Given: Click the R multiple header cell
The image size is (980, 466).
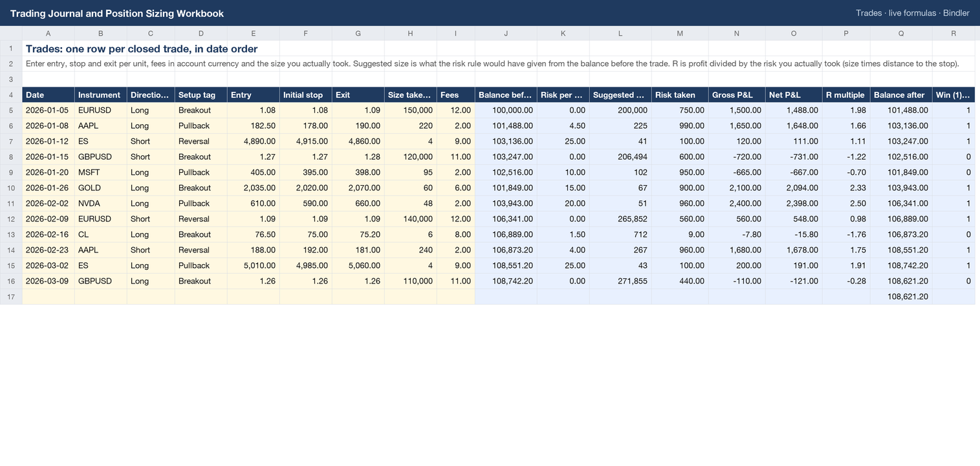Looking at the screenshot, I should click(x=845, y=94).
